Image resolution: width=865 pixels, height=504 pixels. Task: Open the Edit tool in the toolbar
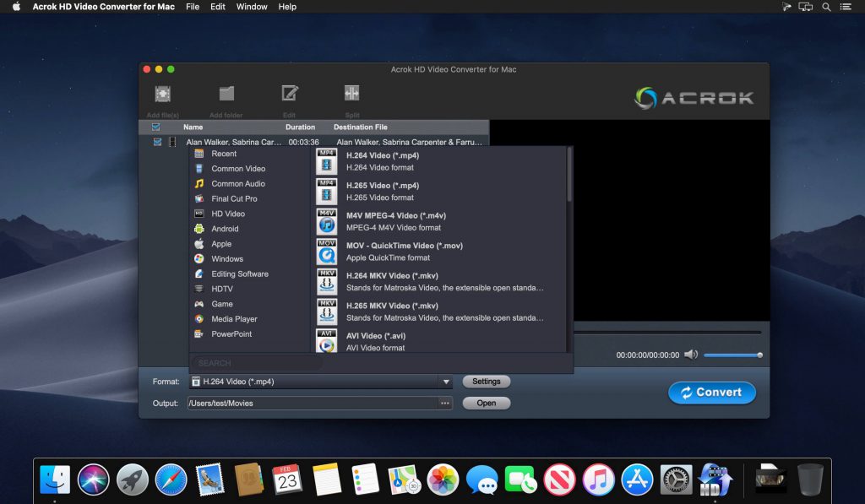click(289, 95)
